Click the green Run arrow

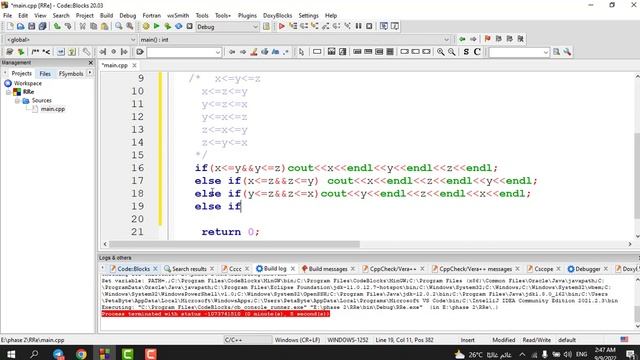click(x=156, y=27)
